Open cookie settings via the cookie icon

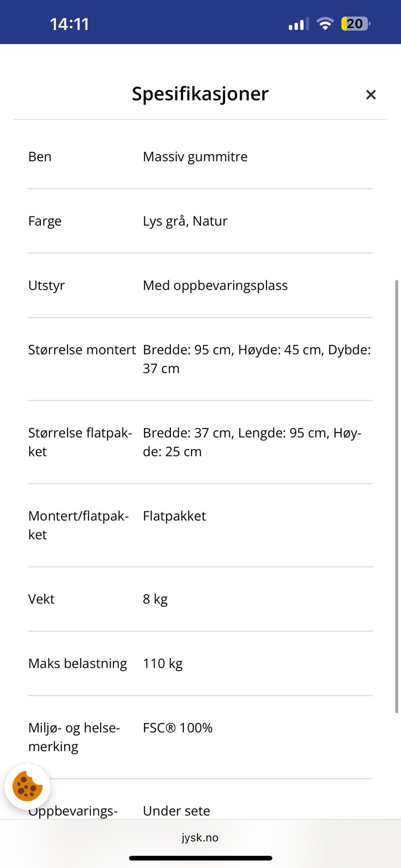coord(28,787)
